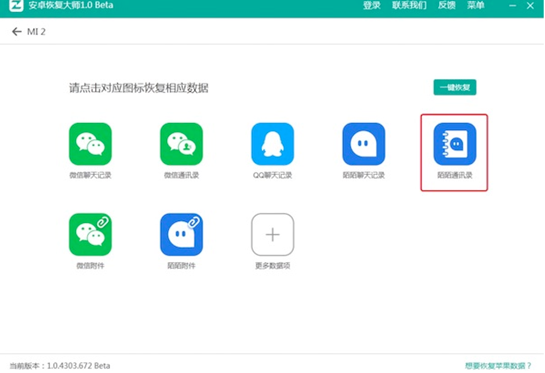Open the 陌陌聊天记录 Momo chat icon

click(364, 144)
